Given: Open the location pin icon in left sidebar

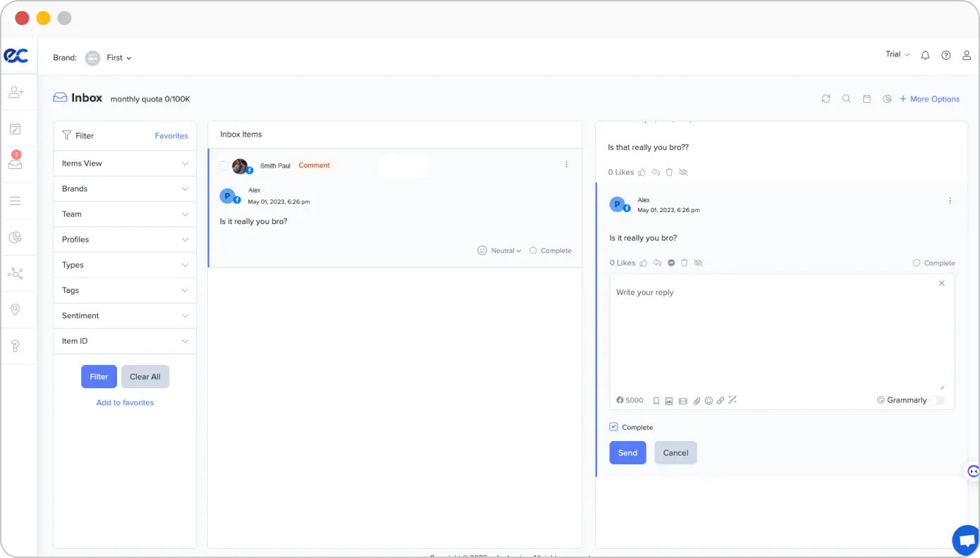Looking at the screenshot, I should [x=16, y=310].
